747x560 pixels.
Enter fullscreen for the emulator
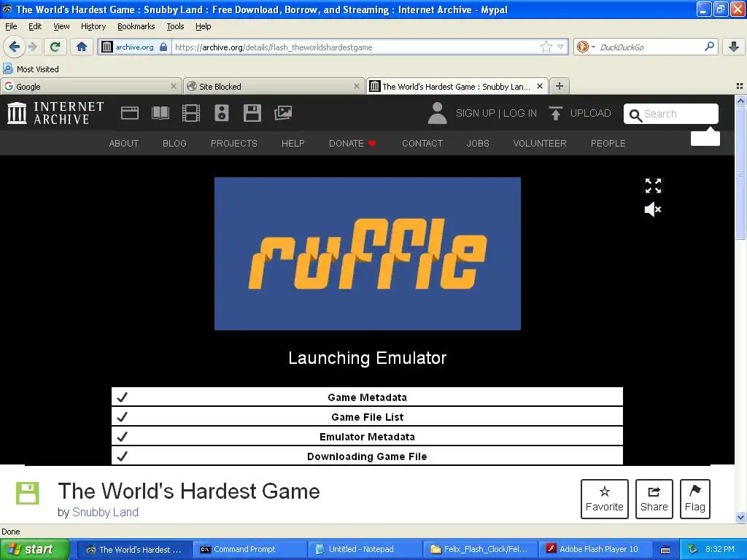(x=653, y=186)
